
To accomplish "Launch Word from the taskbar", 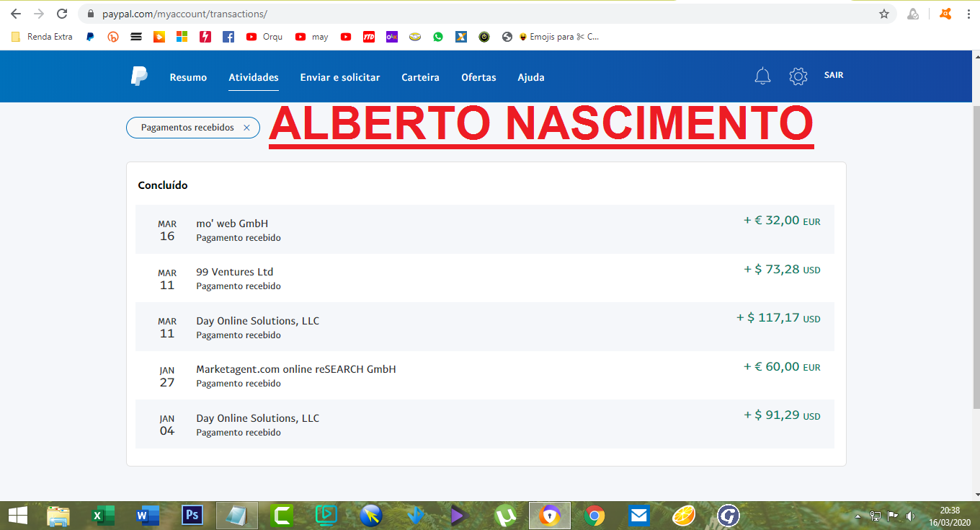I will (x=148, y=516).
